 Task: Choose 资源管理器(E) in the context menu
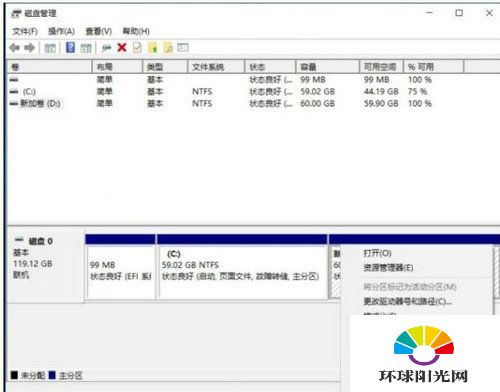[388, 268]
